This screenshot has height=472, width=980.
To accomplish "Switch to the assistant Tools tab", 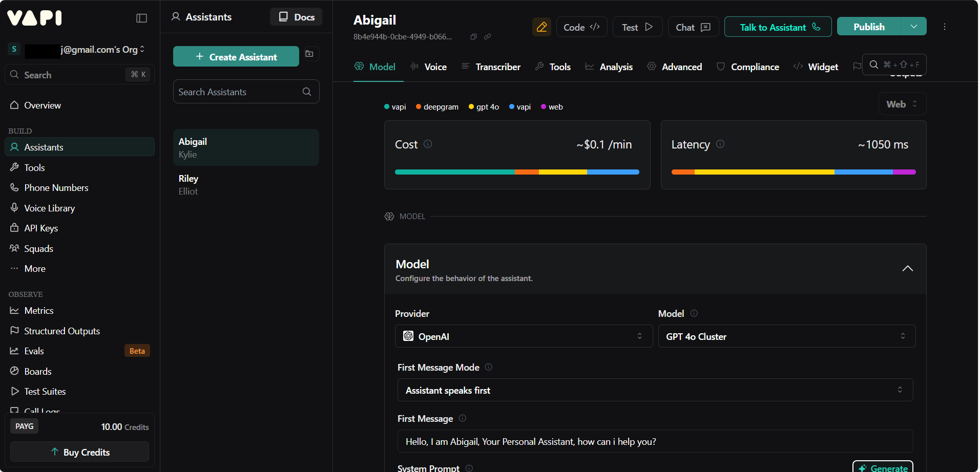I will tap(553, 67).
